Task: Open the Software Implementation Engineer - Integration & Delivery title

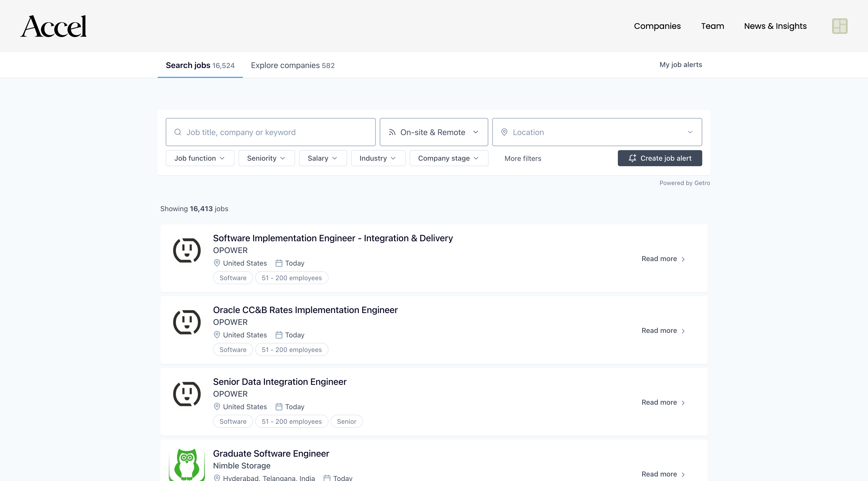Action: [333, 238]
